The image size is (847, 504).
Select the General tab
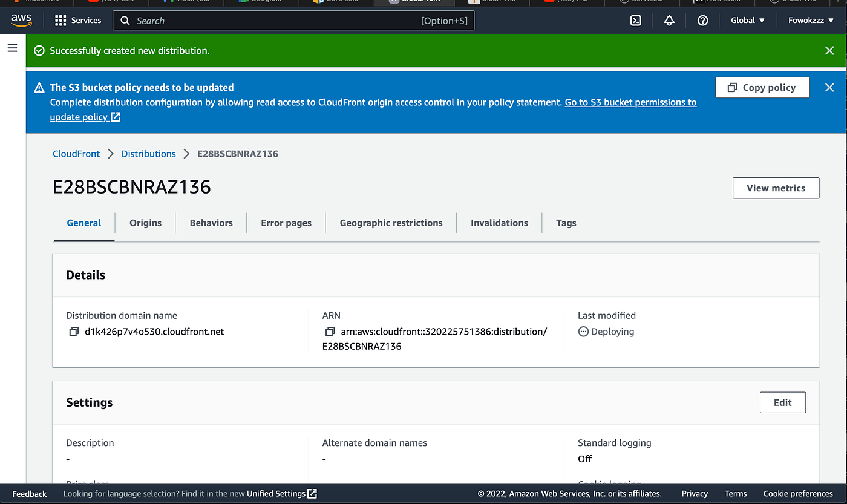click(x=84, y=223)
